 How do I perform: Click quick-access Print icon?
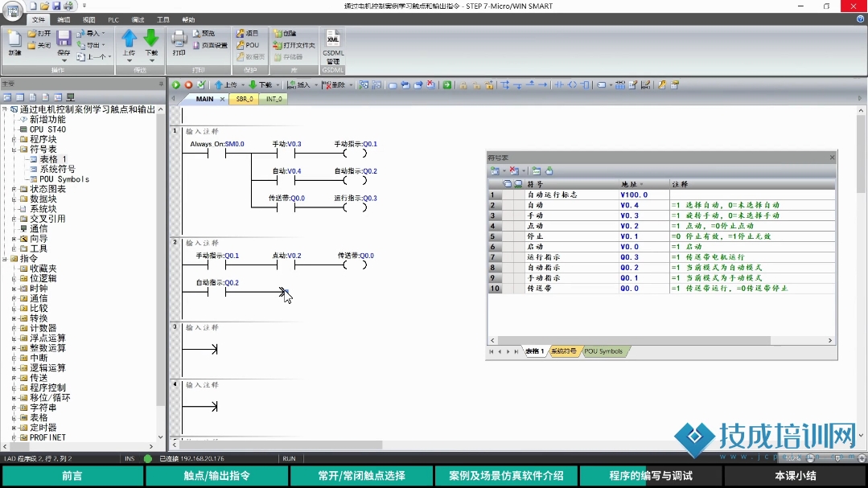coord(68,6)
